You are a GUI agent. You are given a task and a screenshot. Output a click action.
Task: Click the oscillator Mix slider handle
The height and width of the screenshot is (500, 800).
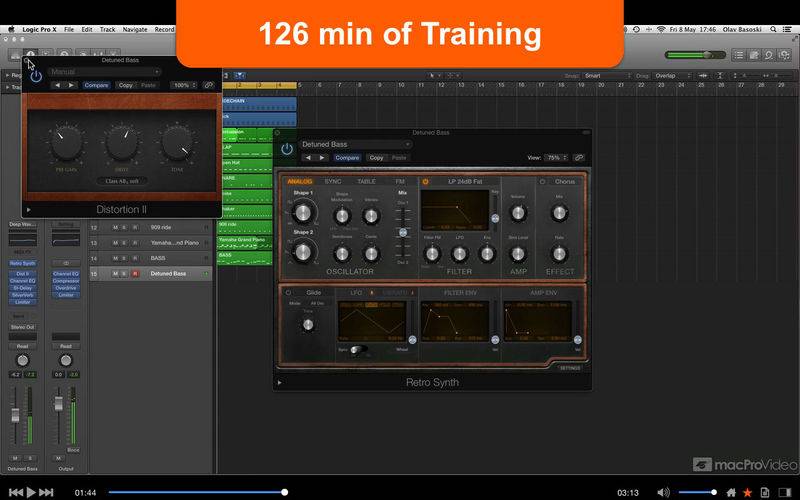tap(403, 232)
